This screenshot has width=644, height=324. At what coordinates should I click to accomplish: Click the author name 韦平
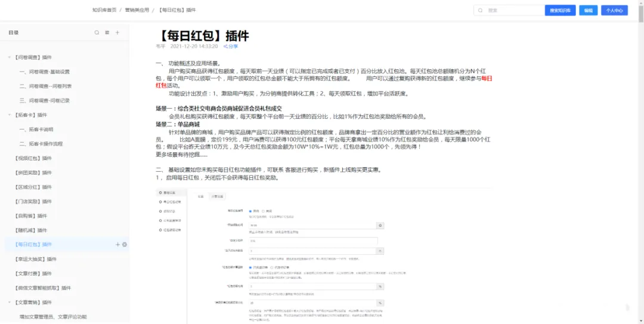click(160, 46)
